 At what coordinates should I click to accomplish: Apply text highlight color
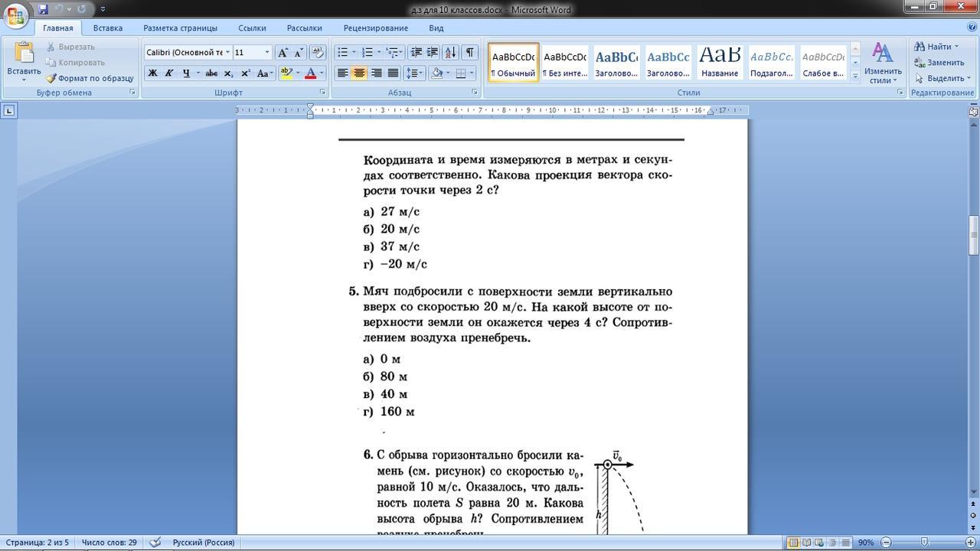(x=286, y=73)
